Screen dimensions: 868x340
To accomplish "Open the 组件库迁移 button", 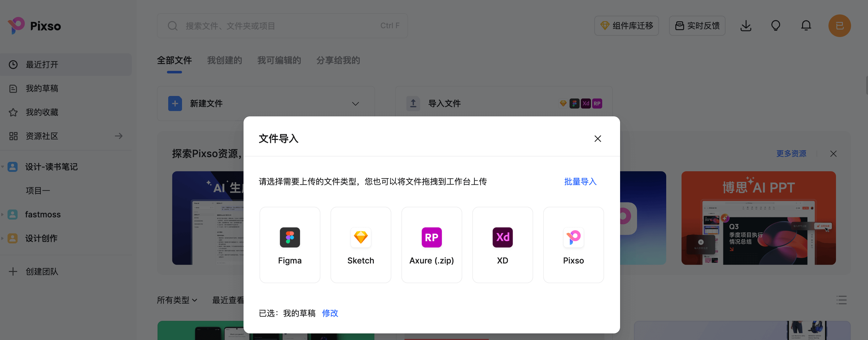I will [626, 26].
